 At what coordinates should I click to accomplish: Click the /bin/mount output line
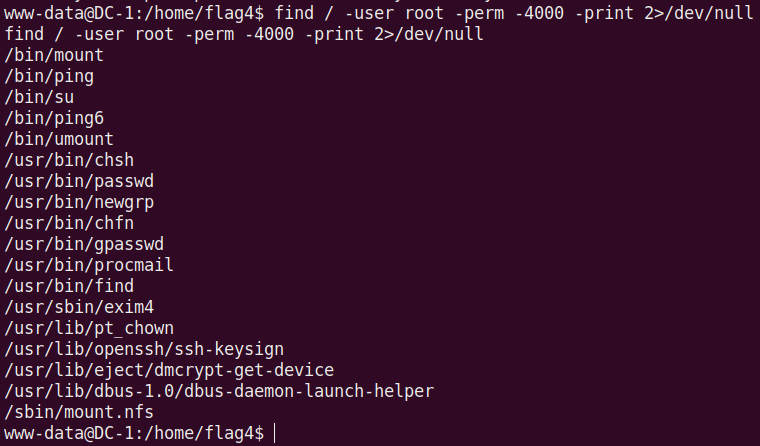tap(54, 56)
